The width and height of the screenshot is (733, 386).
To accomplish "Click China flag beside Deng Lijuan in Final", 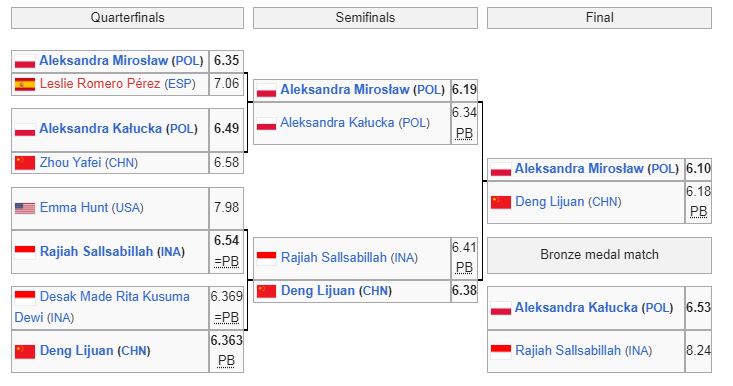I will pos(501,202).
